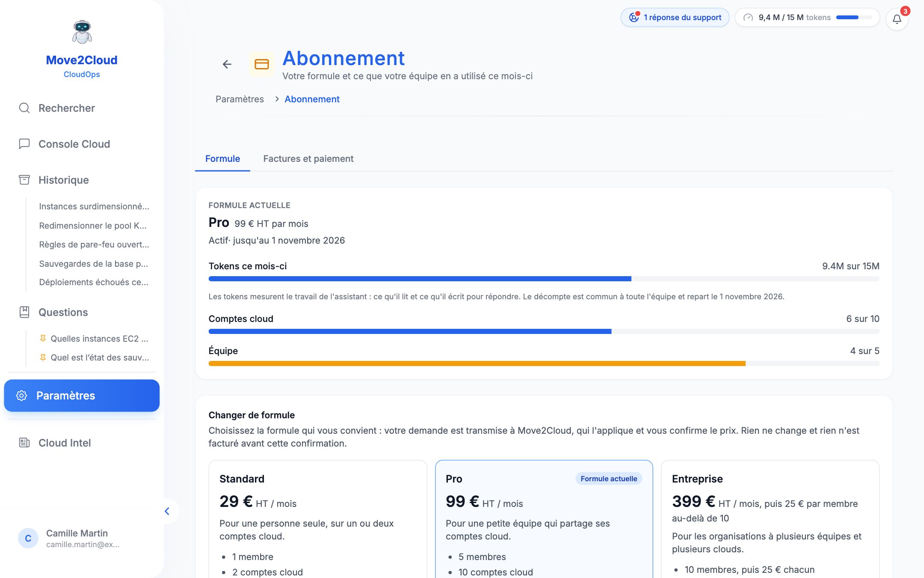
Task: Click the orange Équipe progress bar
Action: click(544, 363)
